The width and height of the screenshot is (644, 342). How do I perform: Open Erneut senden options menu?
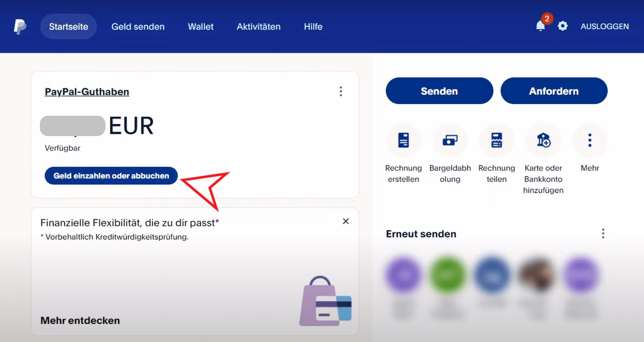[x=603, y=234]
